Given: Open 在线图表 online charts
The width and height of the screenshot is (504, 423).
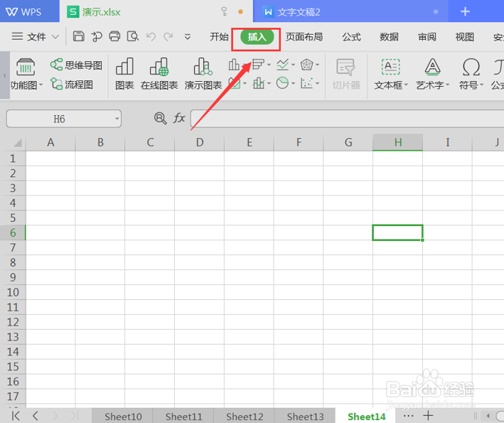Looking at the screenshot, I should 159,74.
